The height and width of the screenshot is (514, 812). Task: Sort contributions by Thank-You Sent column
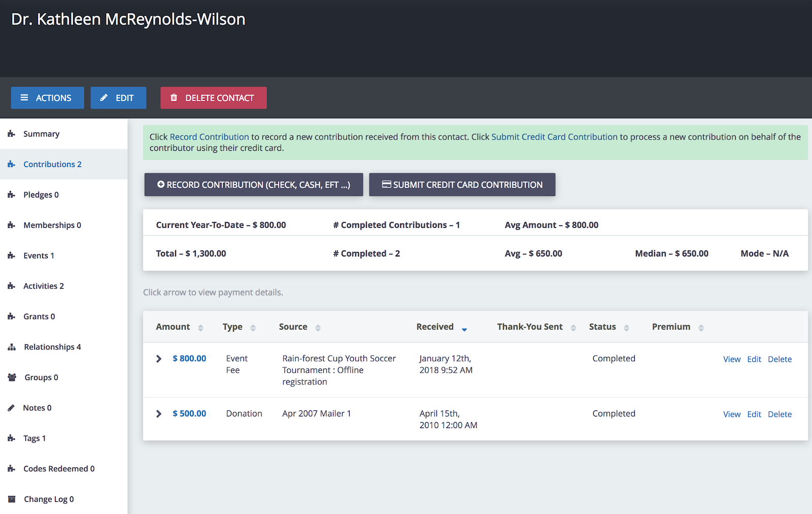pyautogui.click(x=573, y=328)
